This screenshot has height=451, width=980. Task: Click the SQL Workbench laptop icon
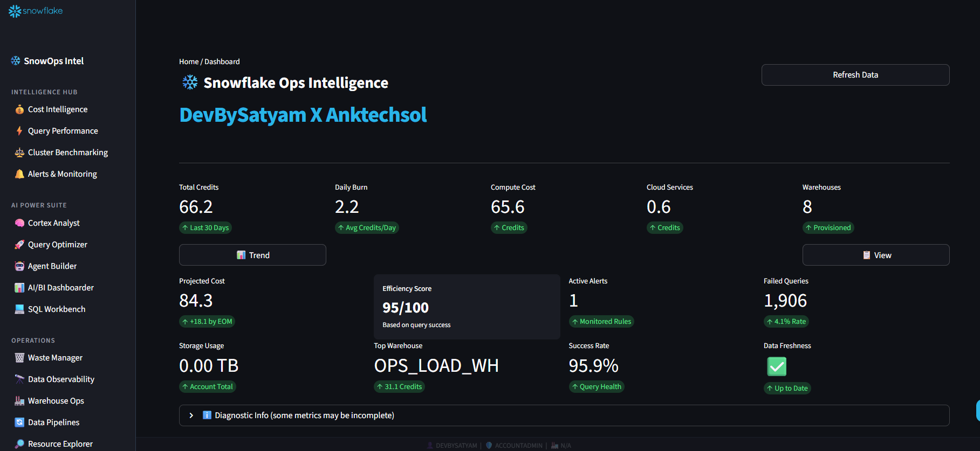19,309
